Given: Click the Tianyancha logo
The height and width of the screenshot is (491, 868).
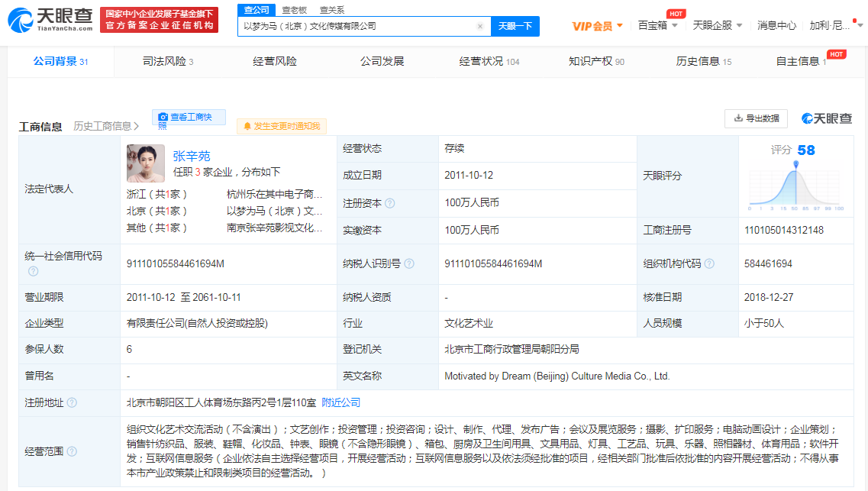Looking at the screenshot, I should pos(50,20).
